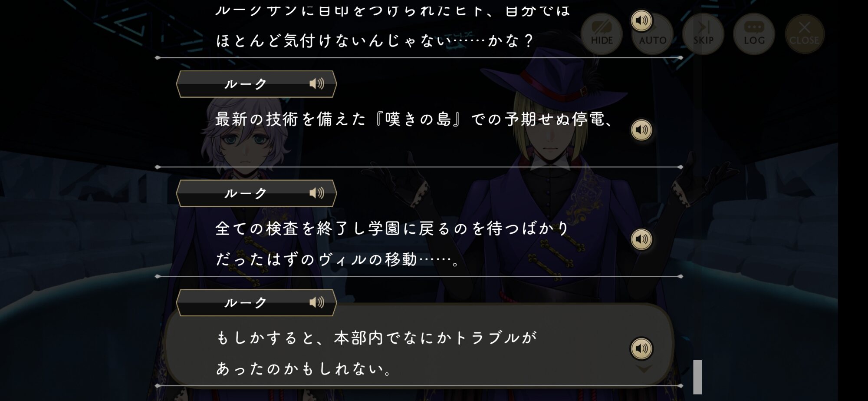Open the LOG button

754,34
